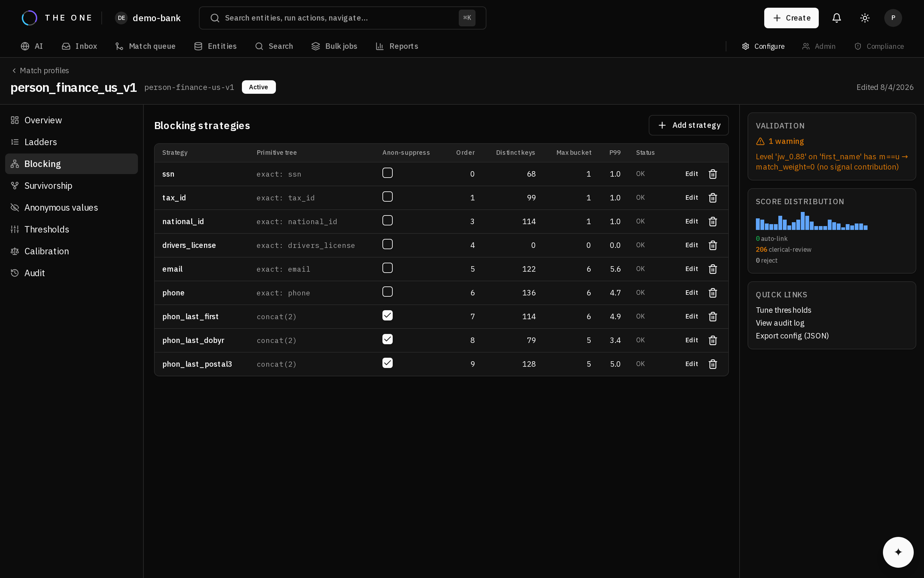Enable anon-suppress for the national_id strategy
Image resolution: width=924 pixels, height=578 pixels.
tap(388, 220)
